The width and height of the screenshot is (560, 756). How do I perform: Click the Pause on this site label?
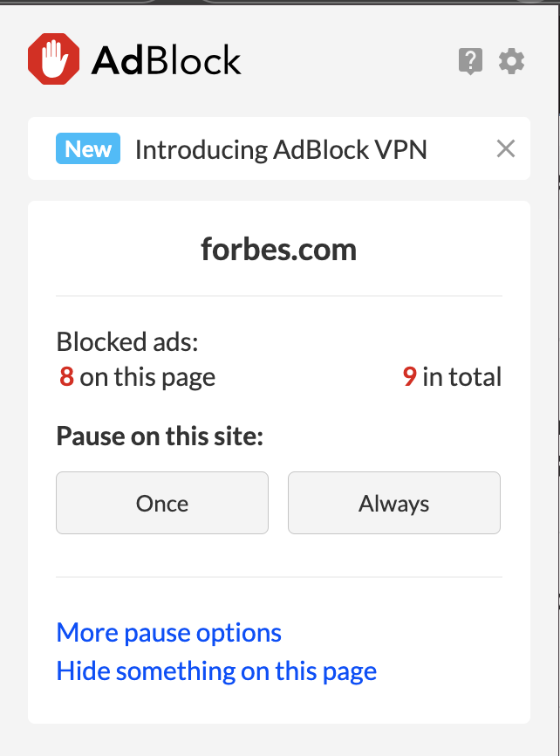(160, 436)
